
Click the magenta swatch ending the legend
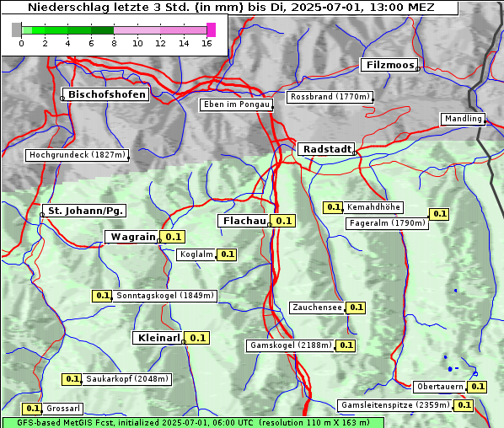click(x=212, y=29)
